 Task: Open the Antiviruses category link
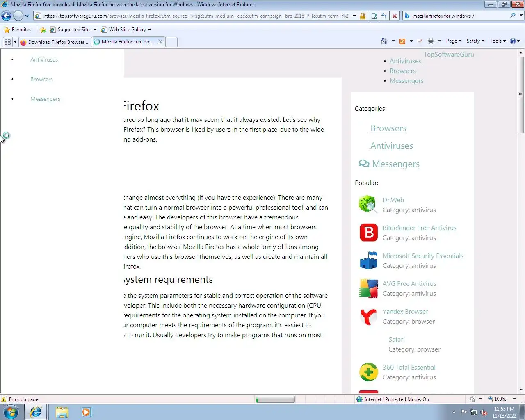[391, 146]
